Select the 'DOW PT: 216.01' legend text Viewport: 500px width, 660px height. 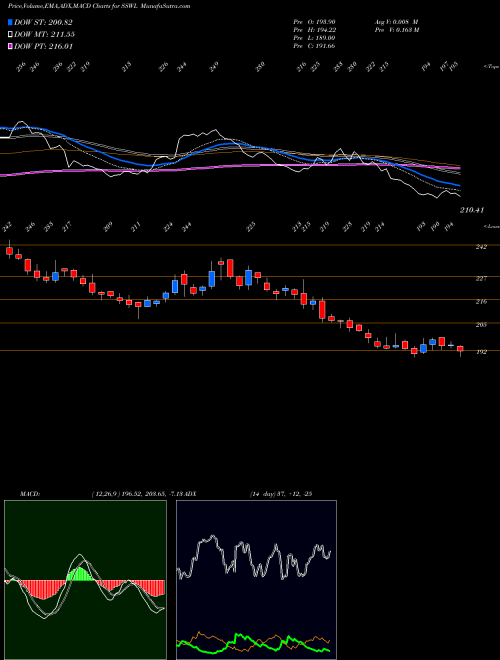pos(44,46)
